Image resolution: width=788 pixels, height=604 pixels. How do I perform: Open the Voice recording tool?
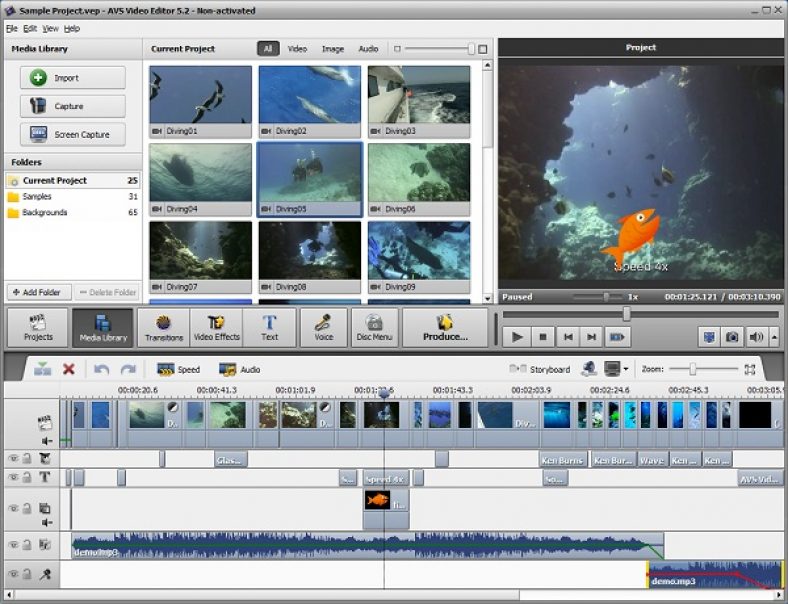tap(323, 327)
